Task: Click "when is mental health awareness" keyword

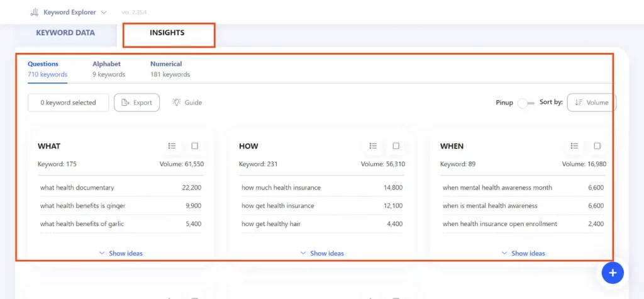Action: pyautogui.click(x=490, y=206)
